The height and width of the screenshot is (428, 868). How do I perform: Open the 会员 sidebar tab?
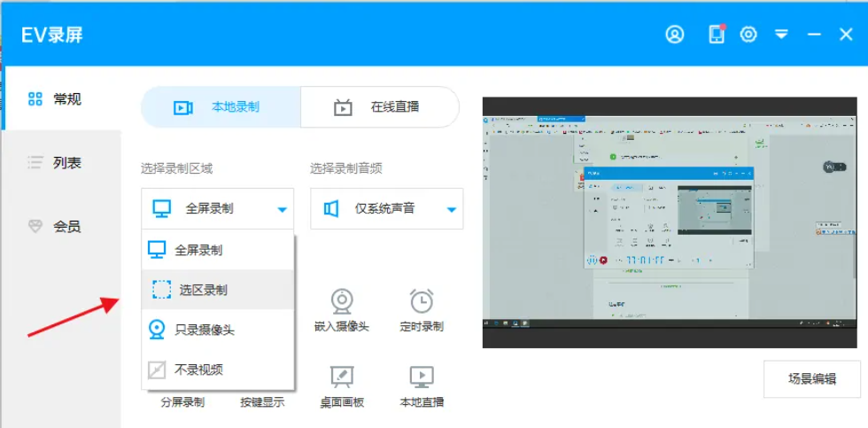coord(61,226)
